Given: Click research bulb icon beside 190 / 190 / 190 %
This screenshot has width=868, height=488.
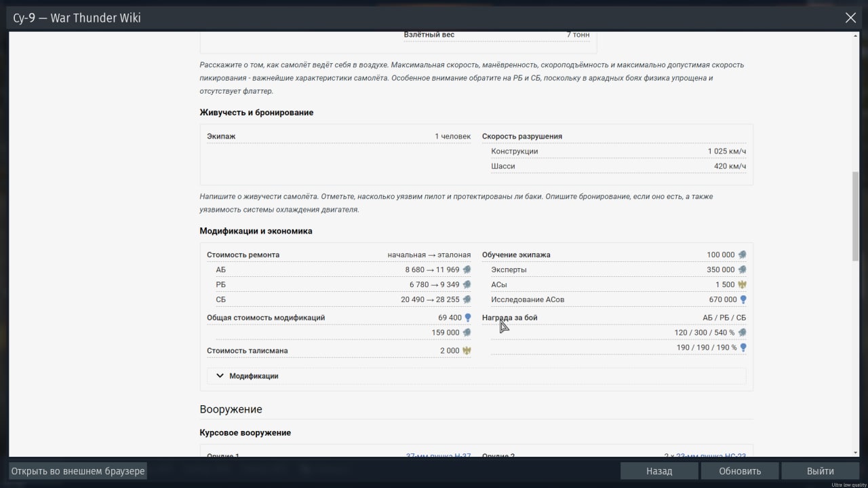Looking at the screenshot, I should [743, 348].
